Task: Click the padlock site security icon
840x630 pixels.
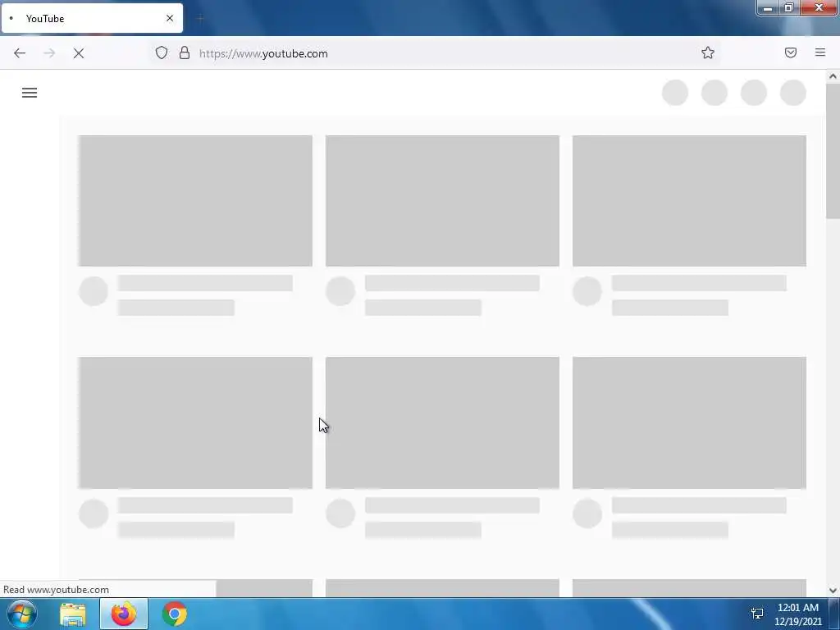Action: pyautogui.click(x=185, y=52)
